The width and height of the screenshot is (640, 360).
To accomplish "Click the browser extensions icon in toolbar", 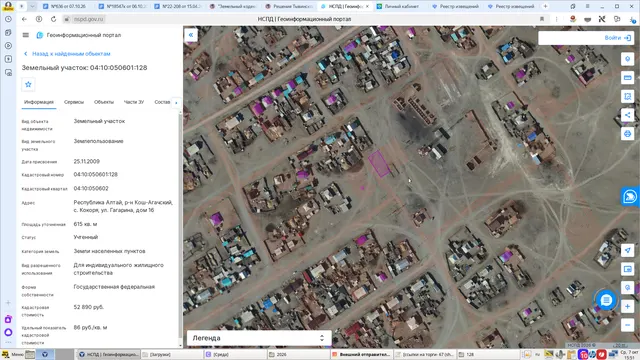I will 617,19.
